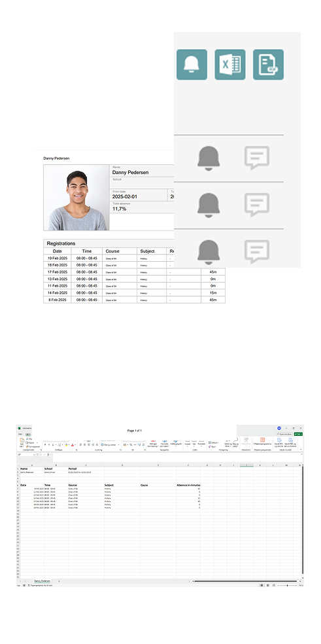Screen dimensions: 321x644
Task: Click the From date field 2025-02-01
Action: click(139, 195)
